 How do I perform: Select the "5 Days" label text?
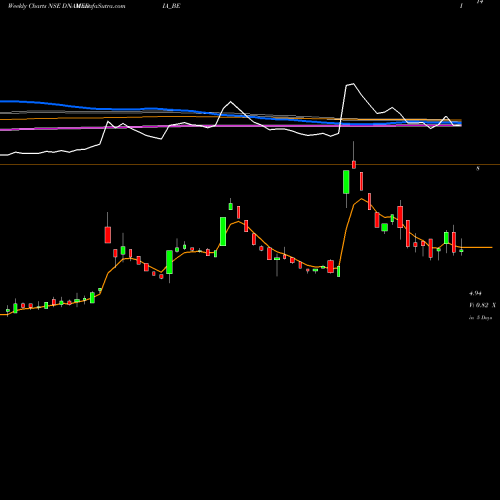[x=484, y=318]
